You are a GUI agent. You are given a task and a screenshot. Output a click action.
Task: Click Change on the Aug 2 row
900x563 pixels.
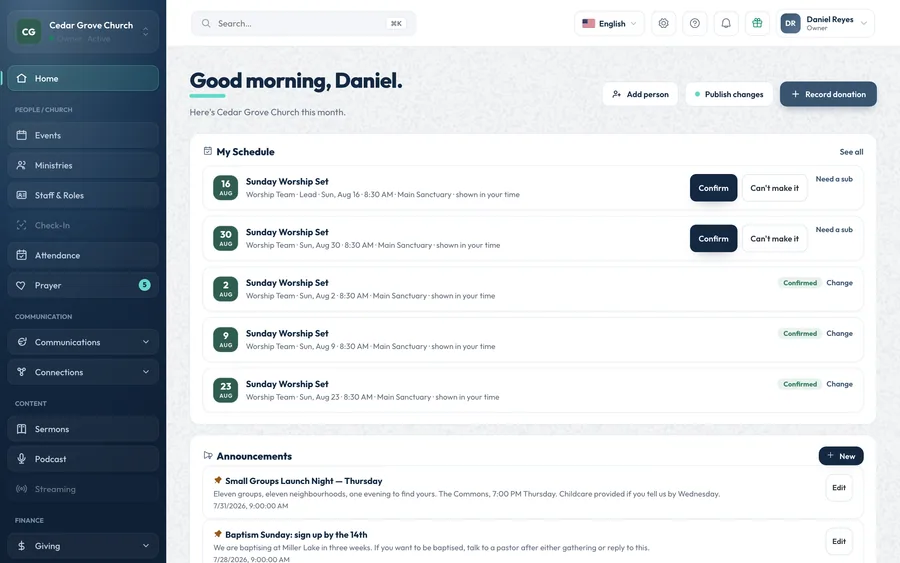[839, 282]
